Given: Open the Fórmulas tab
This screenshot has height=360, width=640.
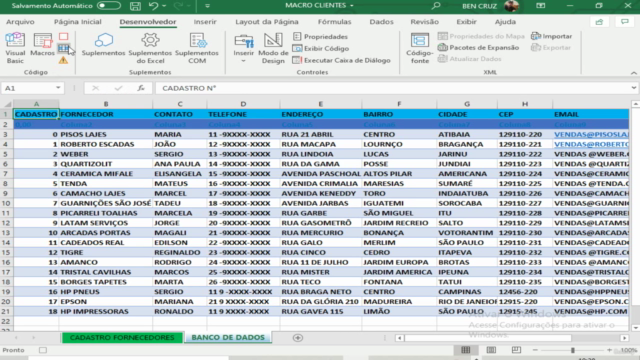Looking at the screenshot, I should click(x=334, y=22).
